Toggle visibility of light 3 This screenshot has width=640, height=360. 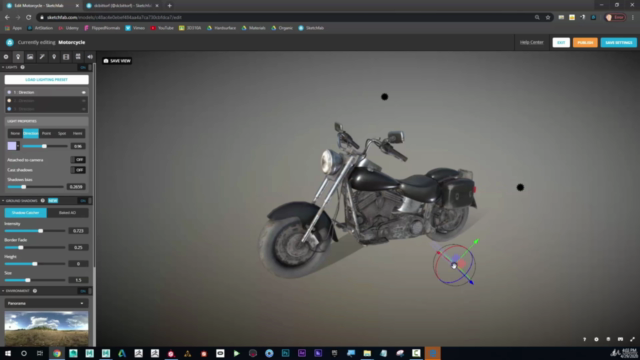coord(84,109)
